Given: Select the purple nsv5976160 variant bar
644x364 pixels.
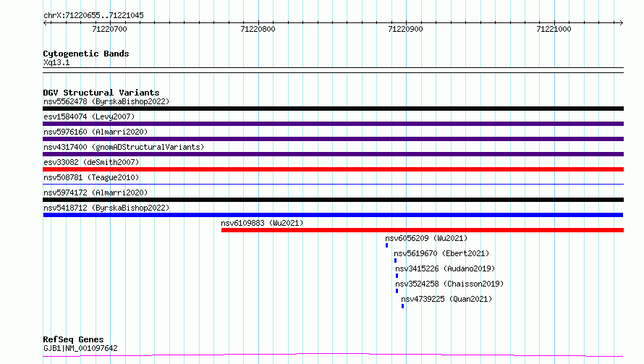Looking at the screenshot, I should pos(333,139).
